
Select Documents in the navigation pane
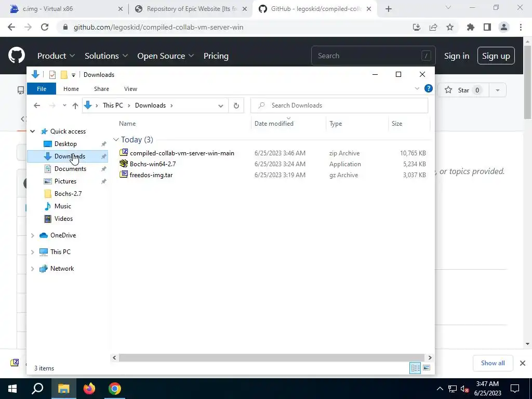pos(70,169)
